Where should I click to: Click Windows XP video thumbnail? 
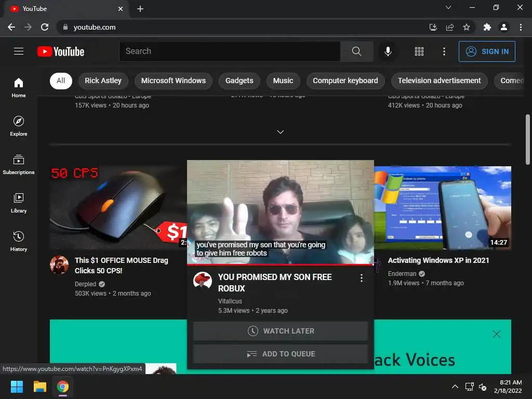point(443,208)
